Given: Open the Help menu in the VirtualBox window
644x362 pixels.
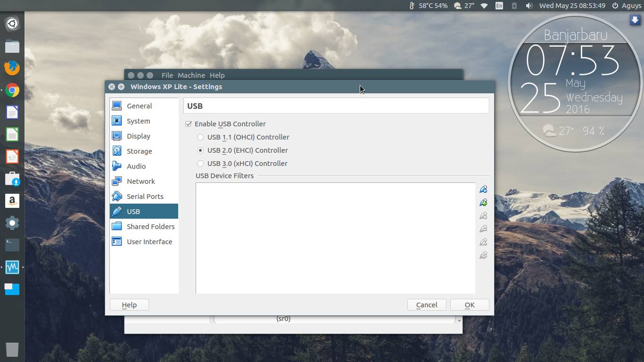Looking at the screenshot, I should 217,75.
